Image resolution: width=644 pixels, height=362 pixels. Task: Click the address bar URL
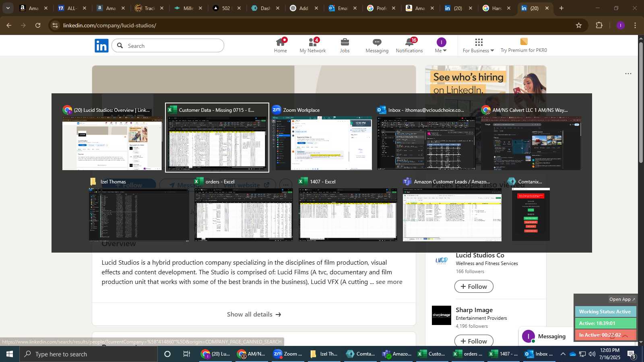pos(109,25)
